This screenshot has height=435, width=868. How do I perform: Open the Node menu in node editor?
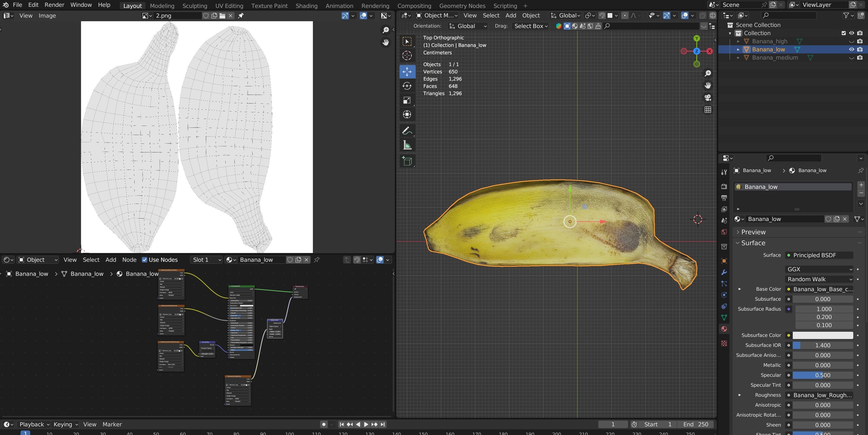129,260
